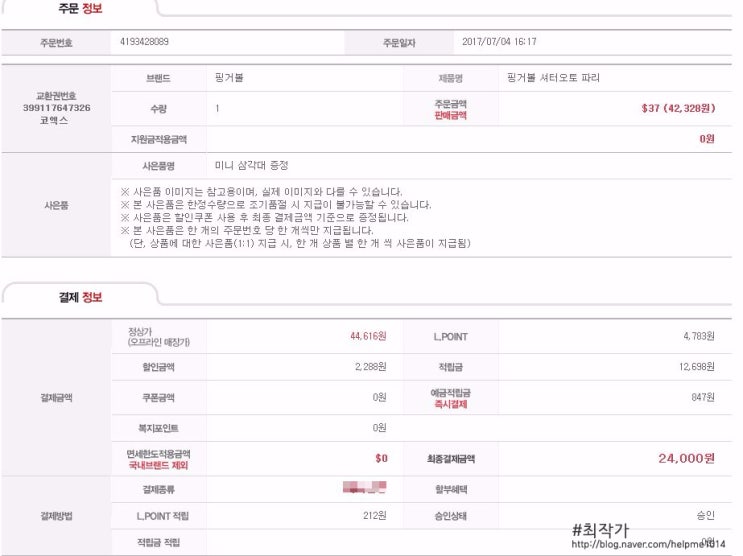
Task: Click the 지원금적용금액 label
Action: (x=158, y=139)
